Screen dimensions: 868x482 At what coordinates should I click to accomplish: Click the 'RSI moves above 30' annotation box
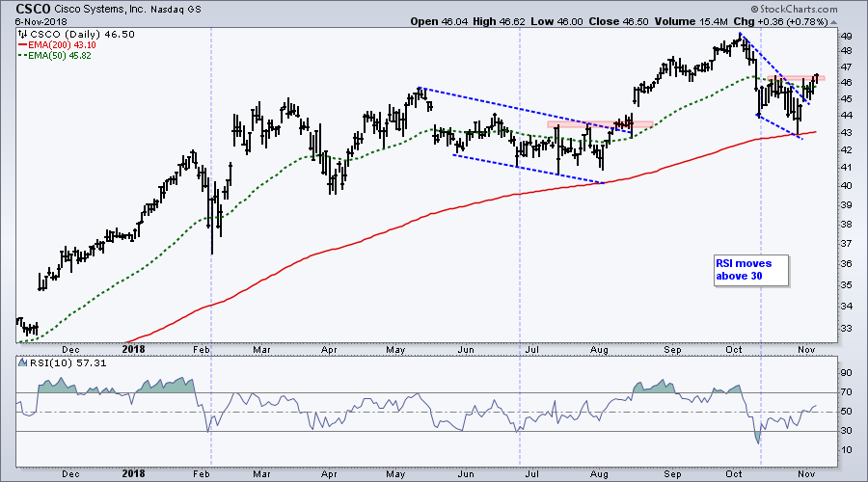coord(751,270)
